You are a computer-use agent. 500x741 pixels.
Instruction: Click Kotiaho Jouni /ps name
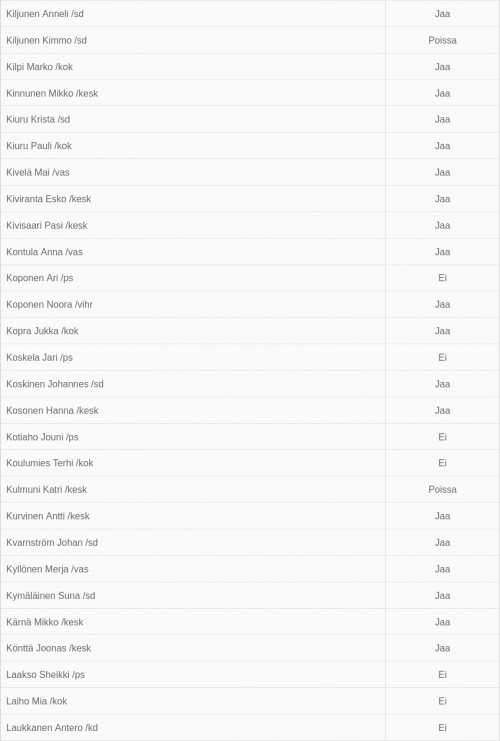pyautogui.click(x=42, y=437)
